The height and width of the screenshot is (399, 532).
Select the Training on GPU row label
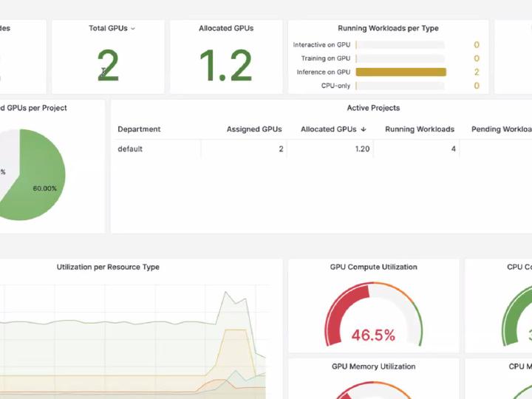pyautogui.click(x=325, y=58)
